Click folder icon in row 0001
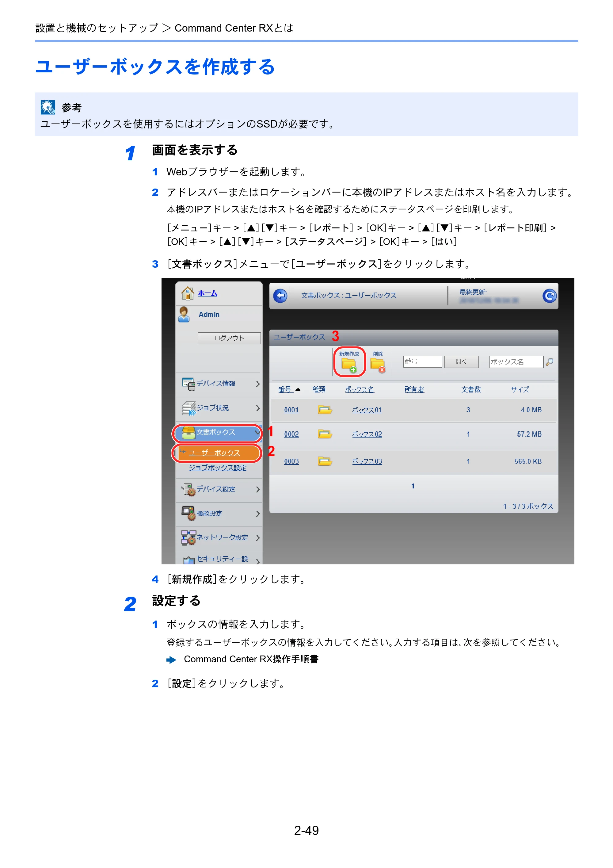Viewport: 613px width, 868px height. point(325,409)
